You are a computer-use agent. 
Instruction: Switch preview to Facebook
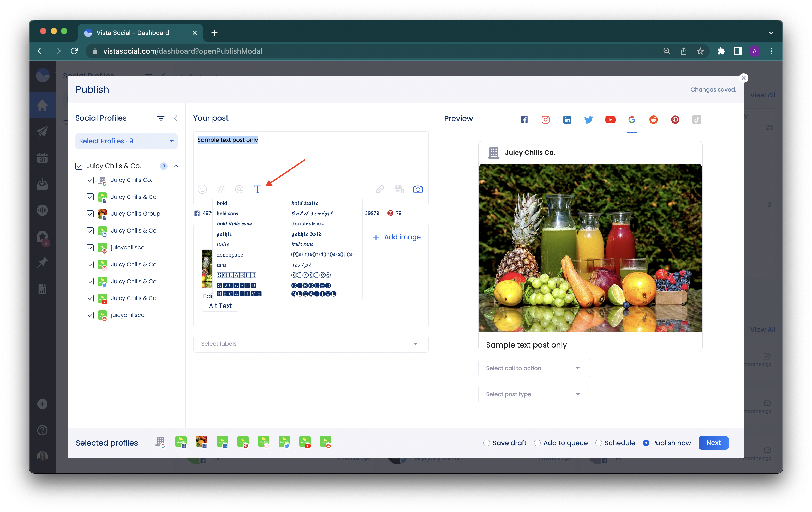click(524, 120)
